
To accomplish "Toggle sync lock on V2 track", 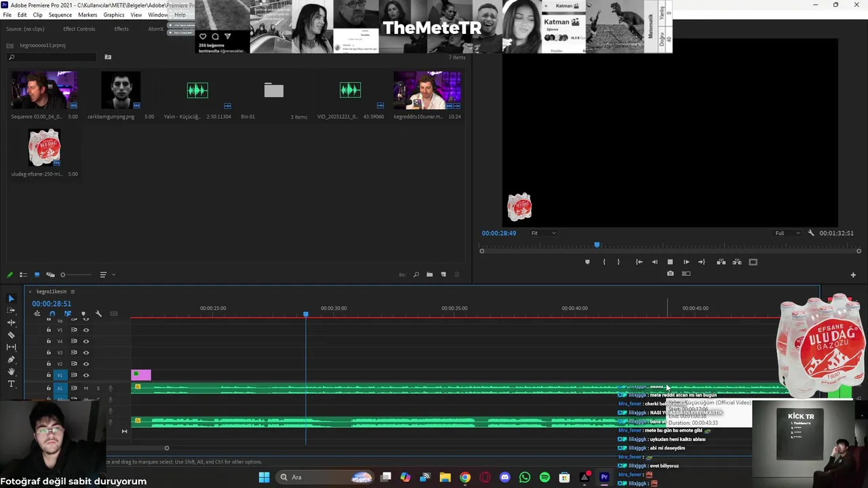I will point(74,364).
